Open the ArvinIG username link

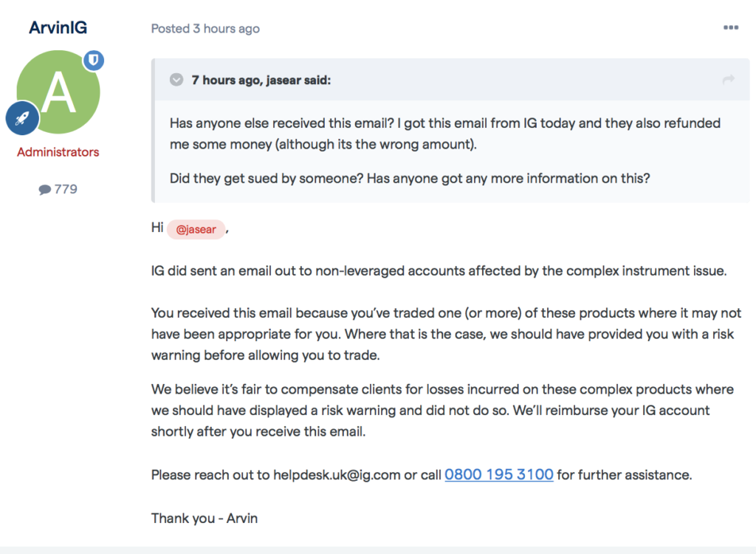pos(58,27)
